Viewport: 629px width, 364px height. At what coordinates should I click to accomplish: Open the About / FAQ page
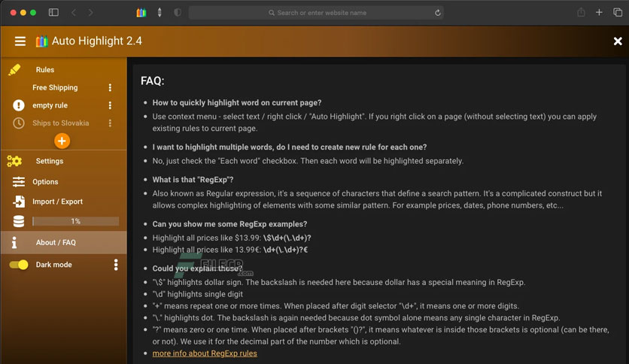coord(56,242)
